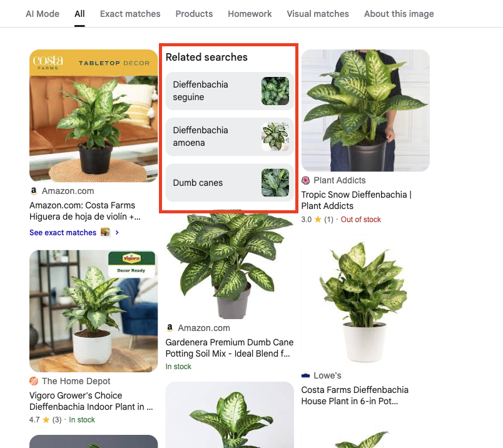Open Tropic Snow Dieffenbachia Plant Addicts link
Viewport: 503px width, 448px height.
pyautogui.click(x=357, y=200)
